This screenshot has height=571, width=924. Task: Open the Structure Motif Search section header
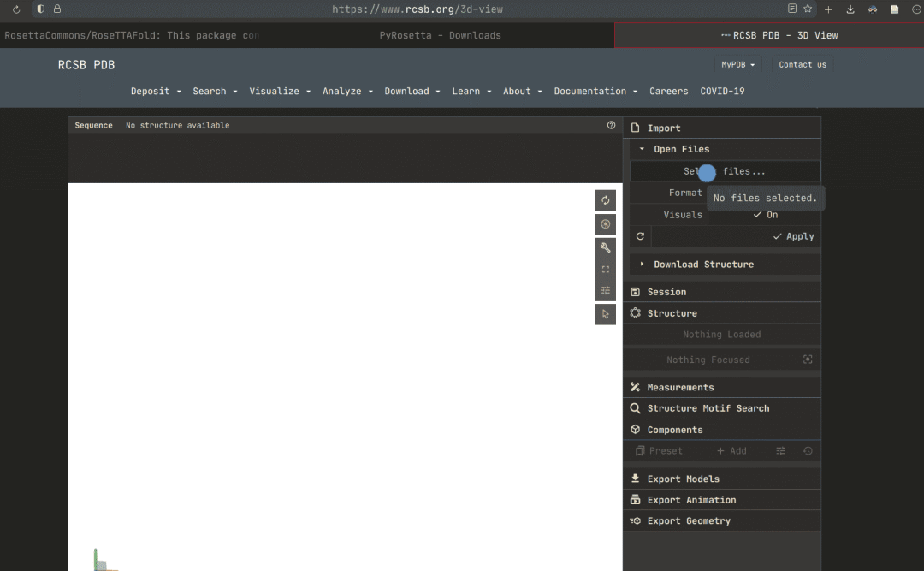tap(722, 408)
